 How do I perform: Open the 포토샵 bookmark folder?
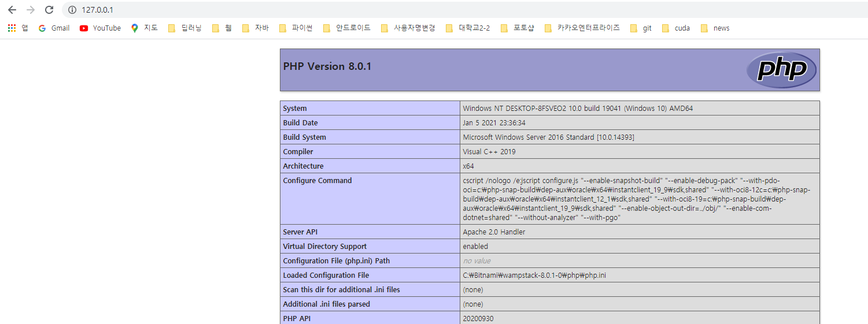pyautogui.click(x=517, y=28)
